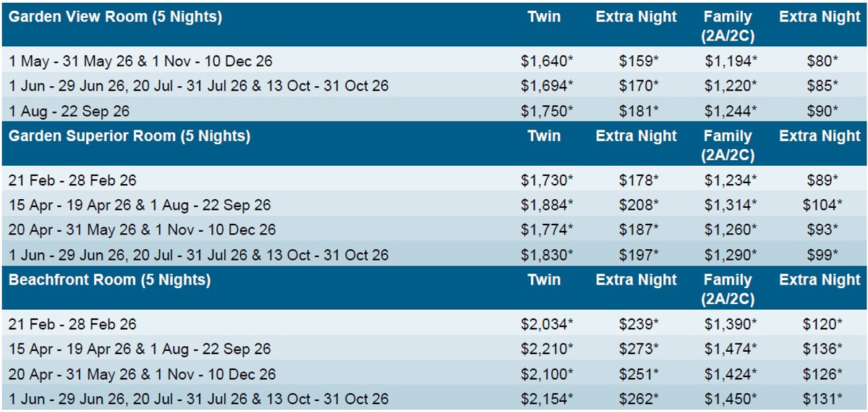The height and width of the screenshot is (412, 868).
Task: Click the $170 Extra Night price cell
Action: tap(639, 86)
